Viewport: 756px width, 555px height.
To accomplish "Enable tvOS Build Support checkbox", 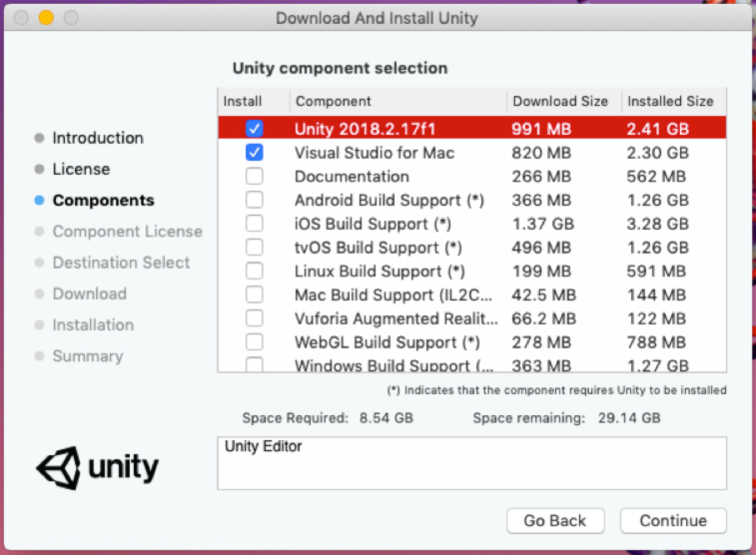I will 255,248.
